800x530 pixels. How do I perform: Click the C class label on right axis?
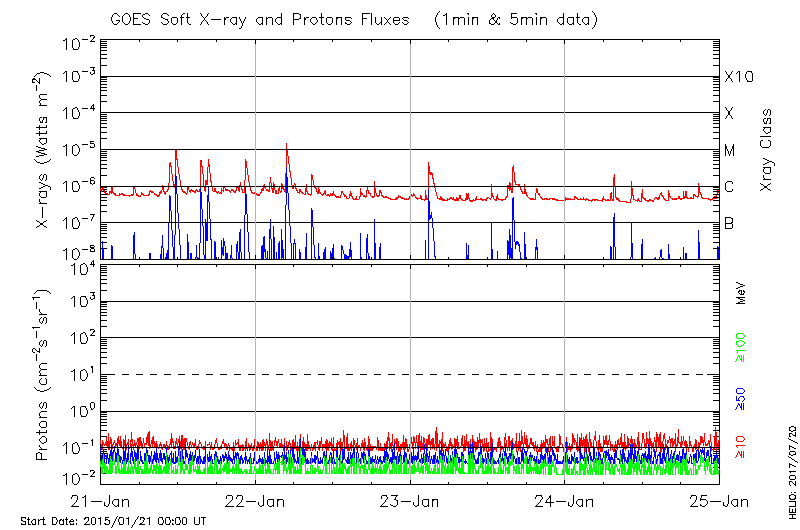(x=729, y=187)
